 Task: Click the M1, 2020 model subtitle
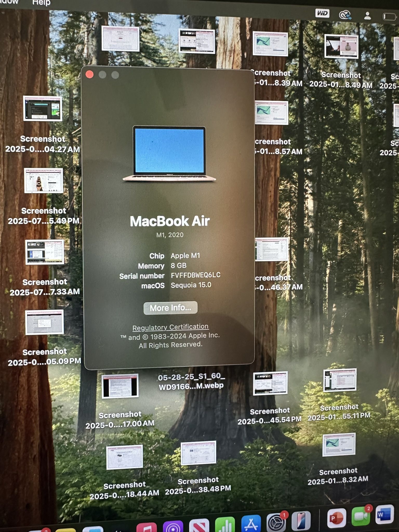pos(170,235)
